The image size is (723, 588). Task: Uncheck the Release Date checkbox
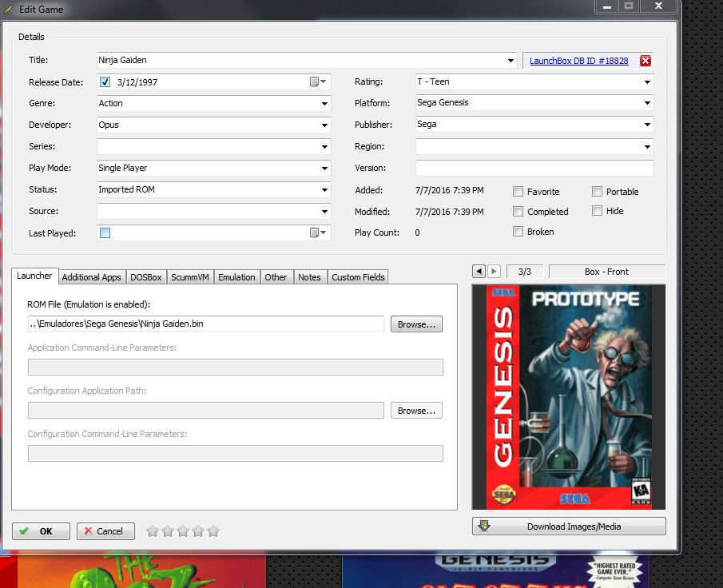105,82
